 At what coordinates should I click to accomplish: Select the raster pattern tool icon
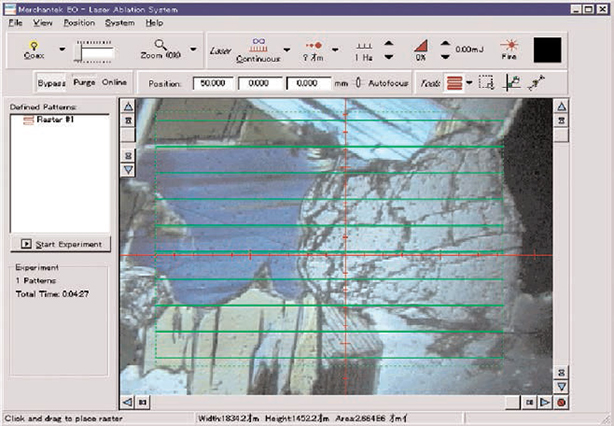455,82
